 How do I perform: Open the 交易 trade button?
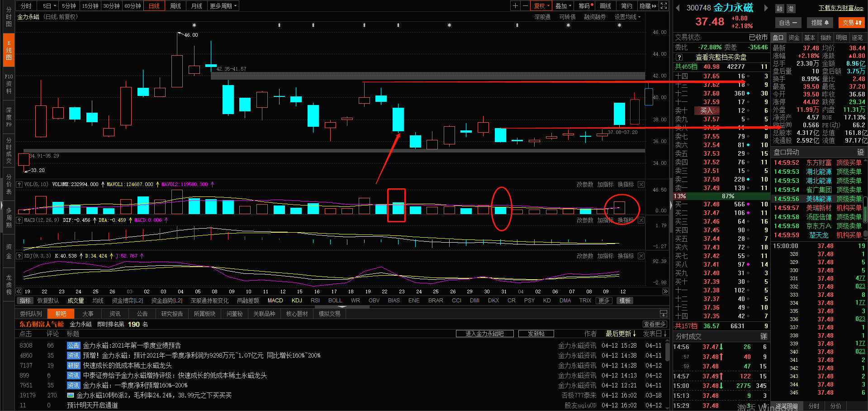pos(852,23)
